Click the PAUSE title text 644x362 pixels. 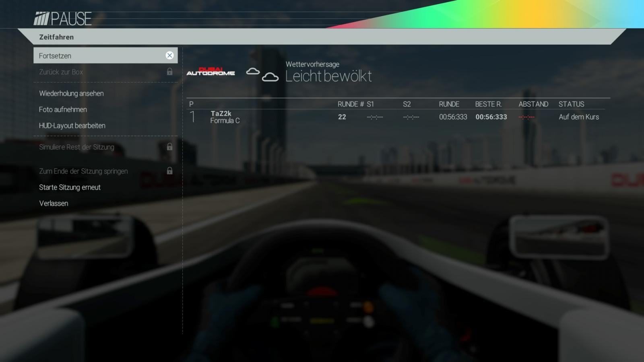71,19
